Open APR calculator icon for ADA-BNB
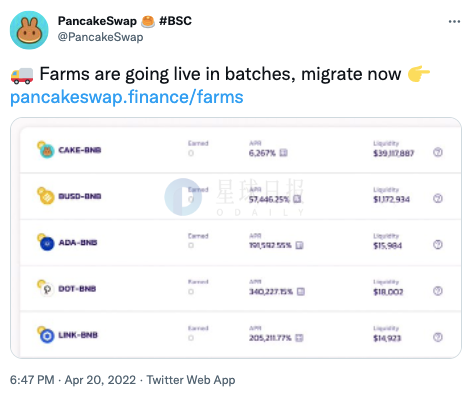The width and height of the screenshot is (469, 394). tap(299, 245)
